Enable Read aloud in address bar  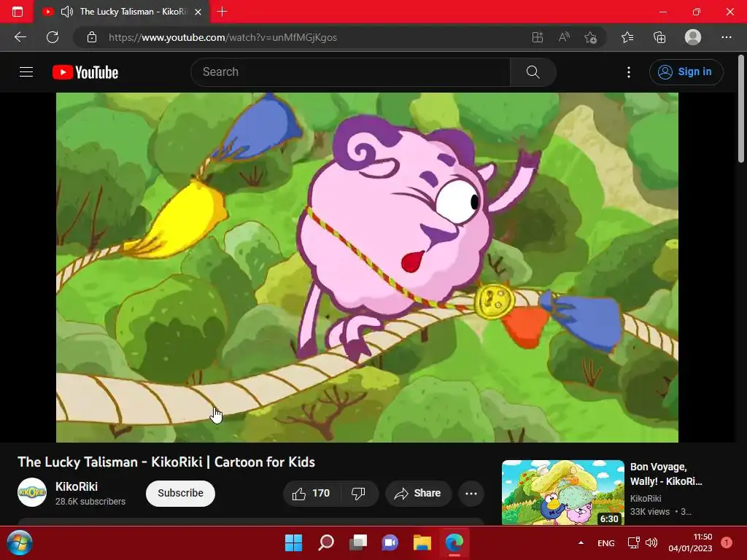click(x=564, y=37)
